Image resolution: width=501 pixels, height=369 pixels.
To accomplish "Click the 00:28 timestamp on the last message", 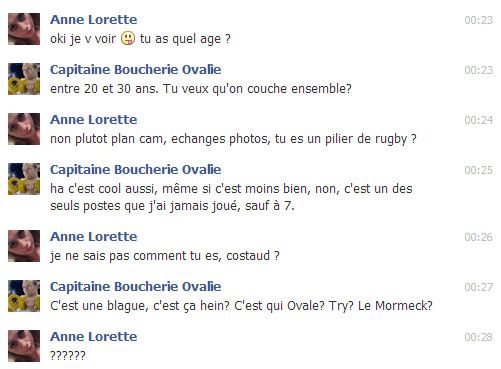I will [479, 337].
